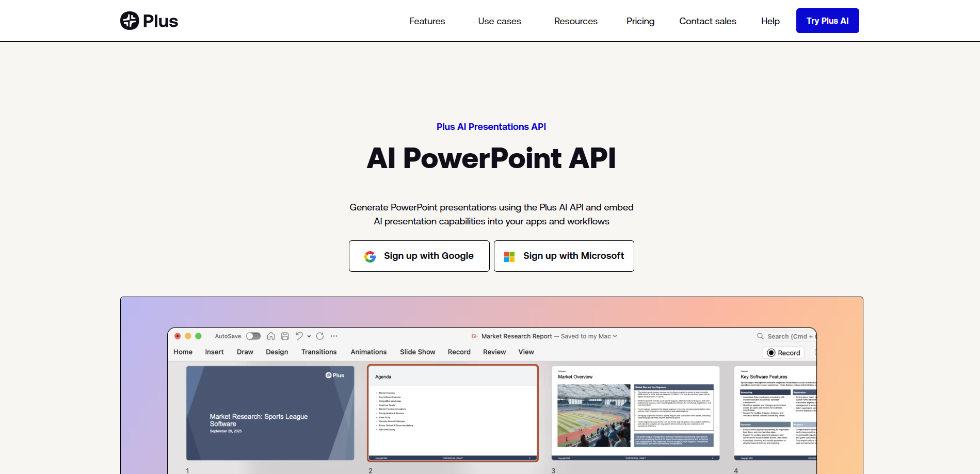Viewport: 980px width, 474px height.
Task: Click the green full-screen traffic light
Action: pos(199,336)
